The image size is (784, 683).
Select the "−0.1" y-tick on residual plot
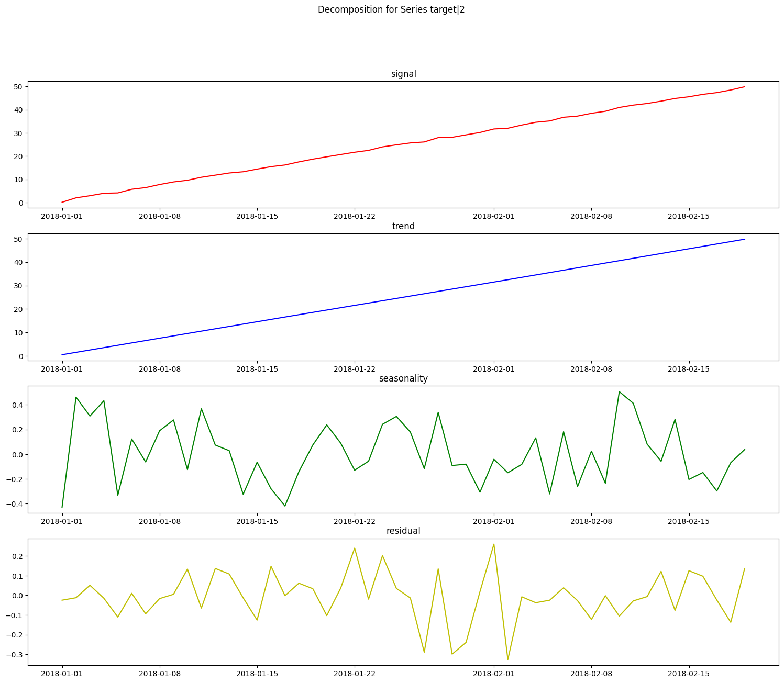(14, 615)
